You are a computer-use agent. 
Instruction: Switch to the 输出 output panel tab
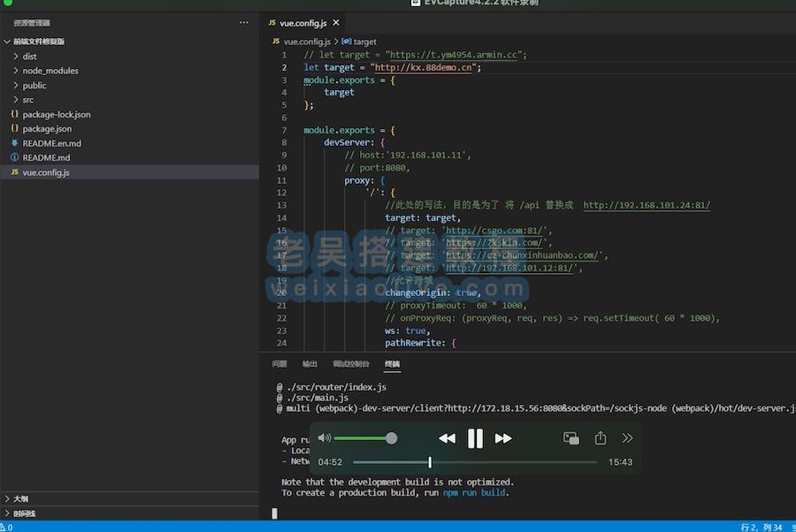click(310, 364)
